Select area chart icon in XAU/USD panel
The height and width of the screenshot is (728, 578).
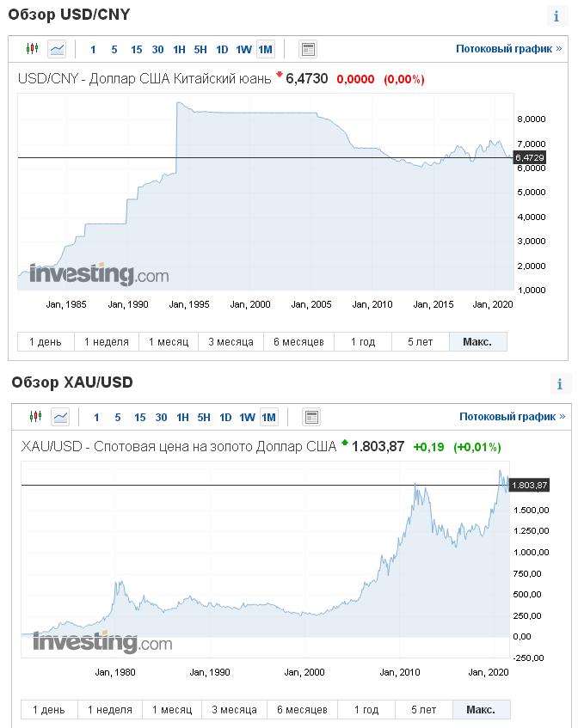pos(60,417)
